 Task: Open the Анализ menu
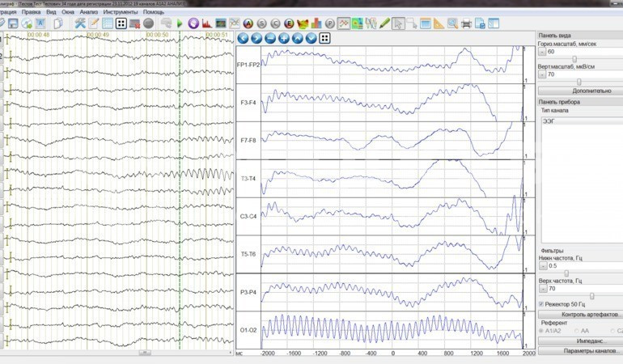(x=89, y=12)
